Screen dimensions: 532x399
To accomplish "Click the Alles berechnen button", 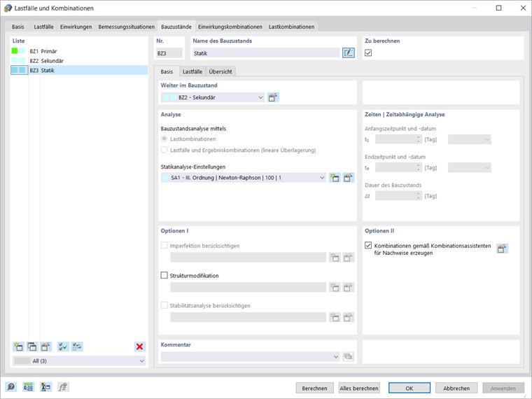I will [x=359, y=388].
